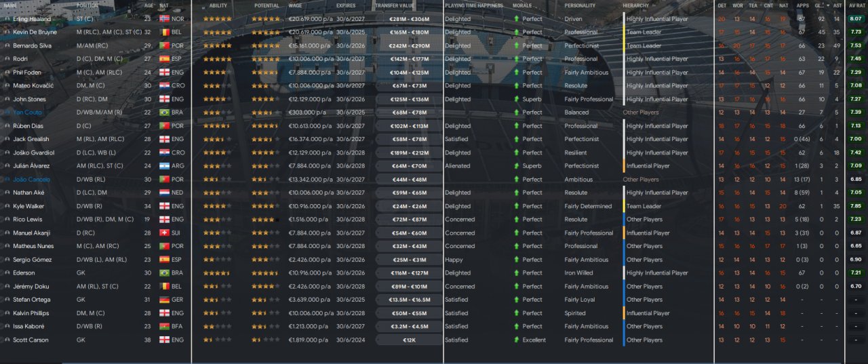Screen dimensions: 868x364
Task: Open Sergio Gómez's player name
Action: (31, 260)
